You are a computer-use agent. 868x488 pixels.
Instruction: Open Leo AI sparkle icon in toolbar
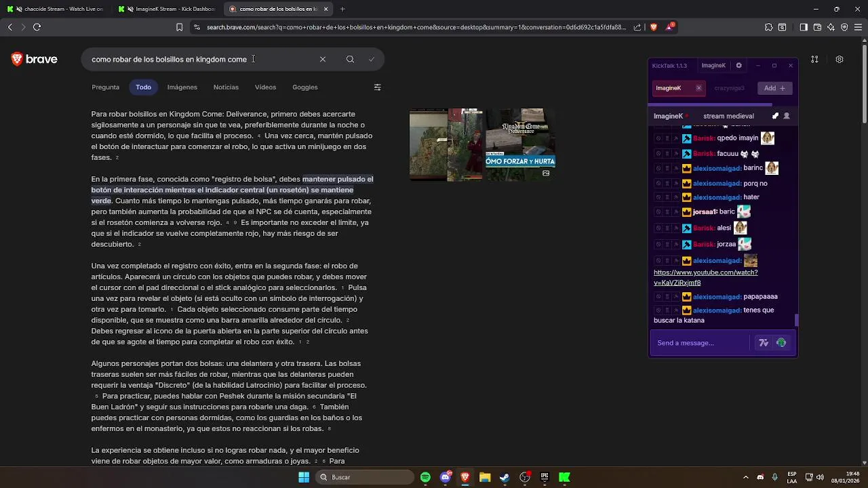coord(831,27)
